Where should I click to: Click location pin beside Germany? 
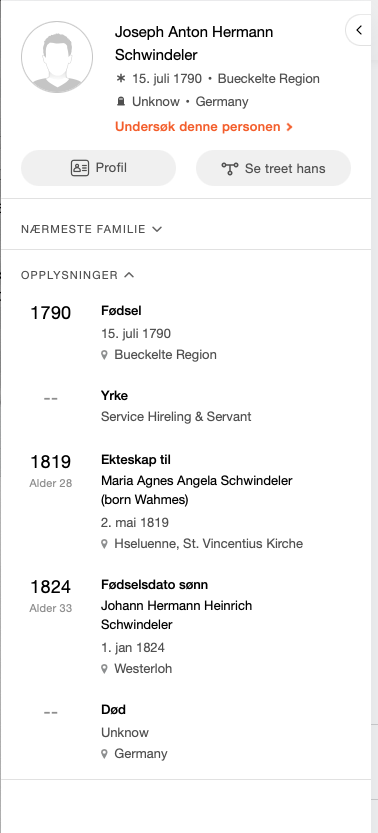click(105, 754)
